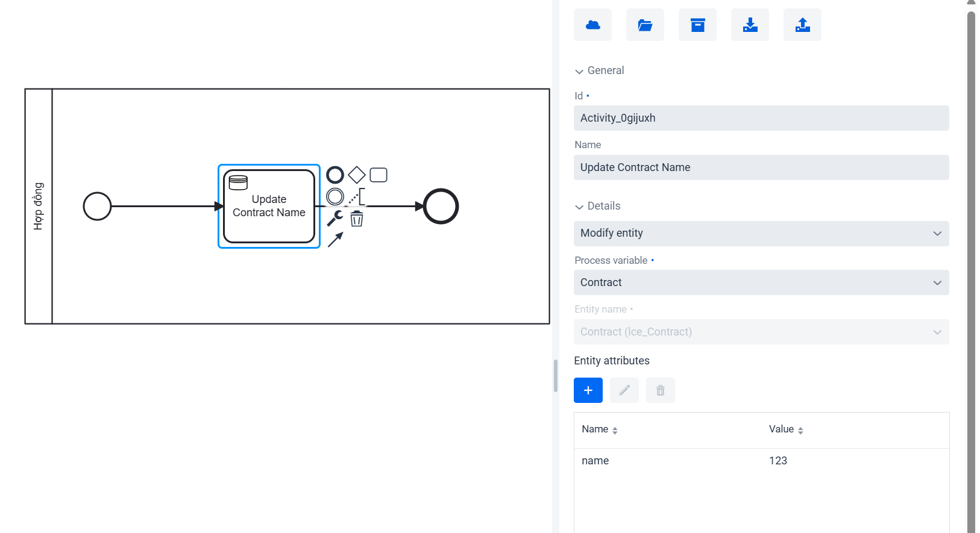Append a gateway diamond from context pad
Image resolution: width=980 pixels, height=533 pixels.
(357, 175)
